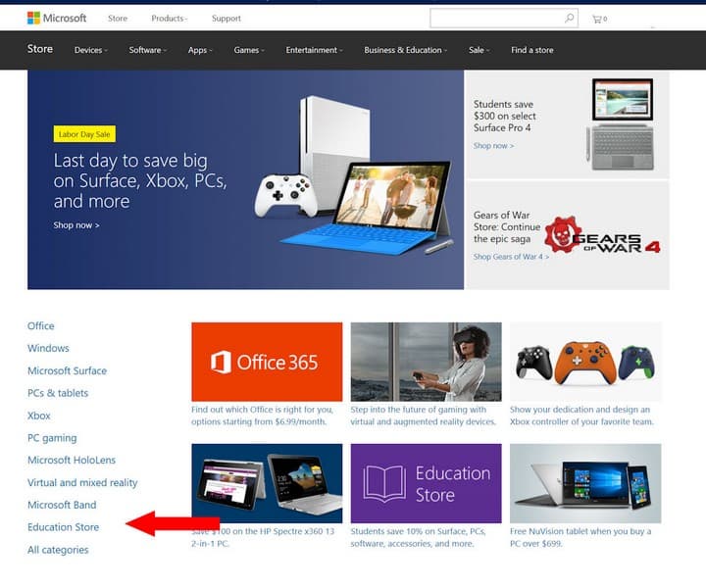Click the virtual reality headset image

click(426, 362)
